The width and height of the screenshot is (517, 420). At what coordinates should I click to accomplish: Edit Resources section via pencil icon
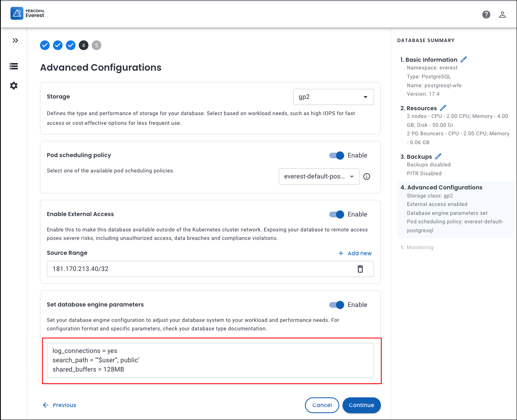pyautogui.click(x=443, y=108)
